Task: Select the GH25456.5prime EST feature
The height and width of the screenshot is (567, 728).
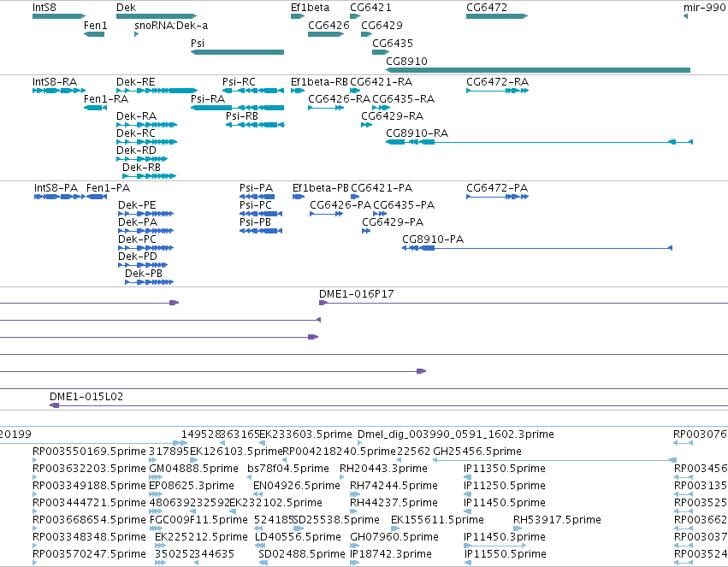Action: click(555, 460)
